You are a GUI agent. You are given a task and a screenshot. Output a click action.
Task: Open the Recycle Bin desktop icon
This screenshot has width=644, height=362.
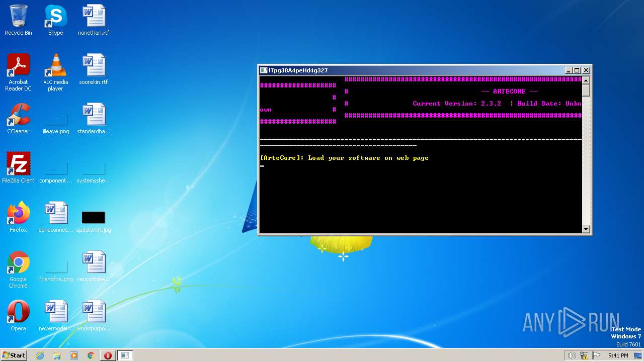coord(18,21)
